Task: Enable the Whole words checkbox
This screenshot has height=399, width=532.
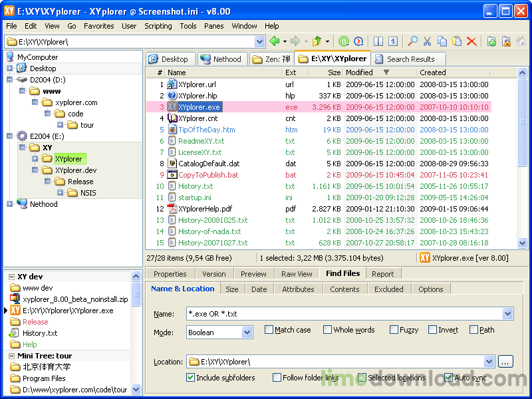Action: (327, 329)
